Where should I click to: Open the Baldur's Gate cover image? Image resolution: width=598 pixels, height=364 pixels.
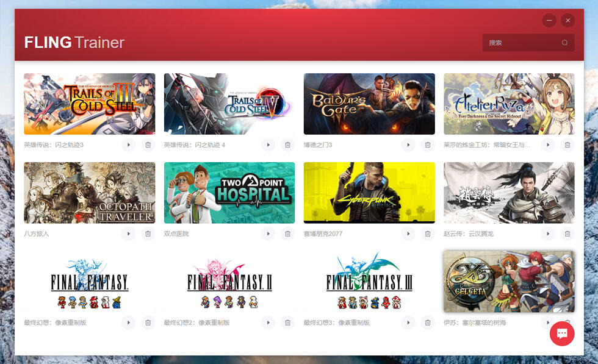(369, 104)
